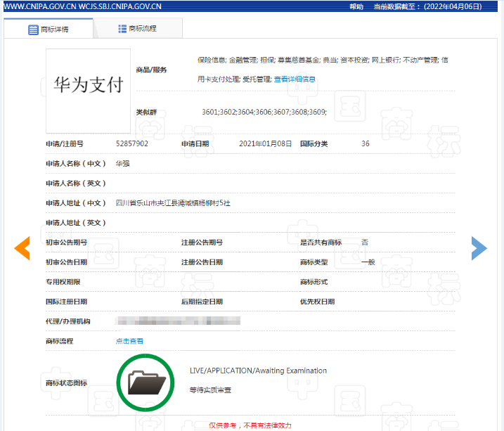The image size is (504, 431).
Task: Click the 国际注册日期 label
Action: pos(67,302)
